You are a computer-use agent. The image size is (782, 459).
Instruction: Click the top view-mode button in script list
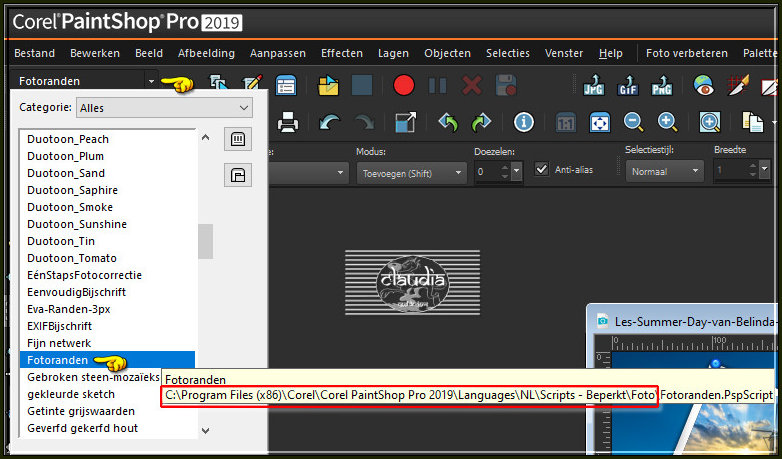238,139
